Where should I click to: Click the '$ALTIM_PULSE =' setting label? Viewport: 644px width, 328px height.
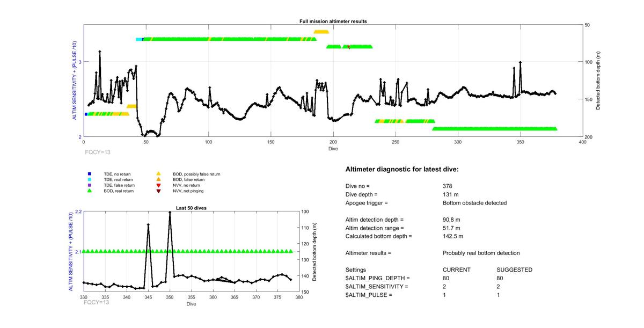pyautogui.click(x=369, y=295)
